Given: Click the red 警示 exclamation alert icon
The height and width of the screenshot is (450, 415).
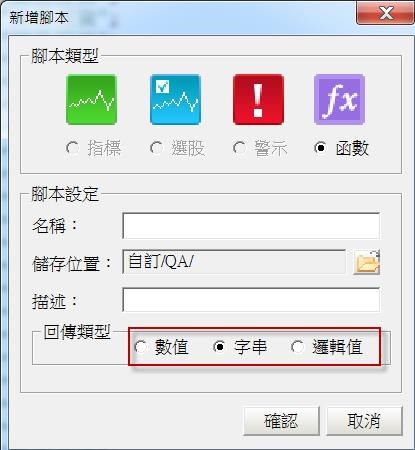Looking at the screenshot, I should pyautogui.click(x=258, y=100).
